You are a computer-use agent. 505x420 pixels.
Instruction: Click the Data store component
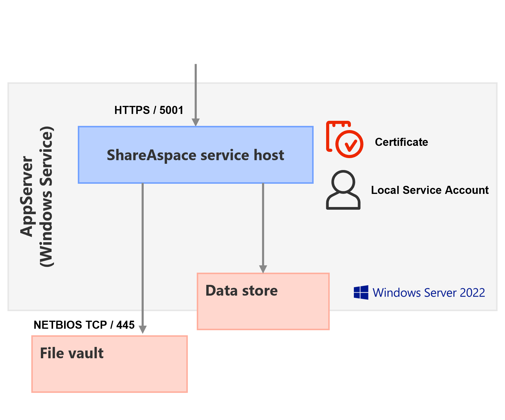(x=263, y=301)
